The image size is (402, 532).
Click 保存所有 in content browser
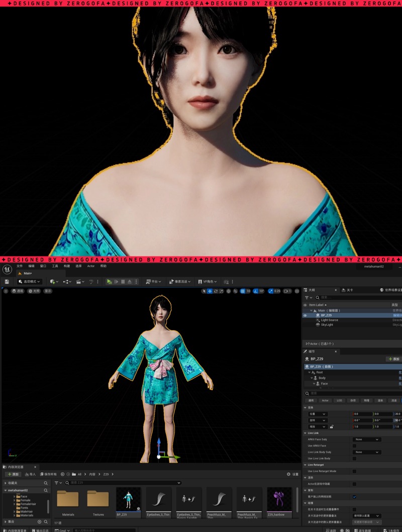tap(48, 474)
